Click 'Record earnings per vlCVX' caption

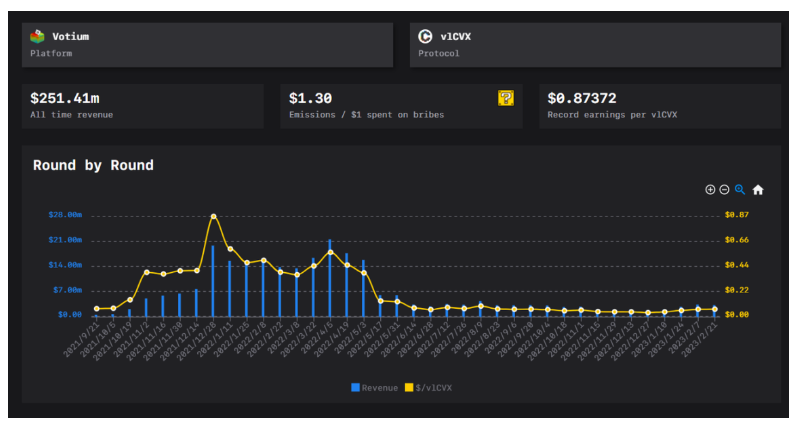(612, 115)
